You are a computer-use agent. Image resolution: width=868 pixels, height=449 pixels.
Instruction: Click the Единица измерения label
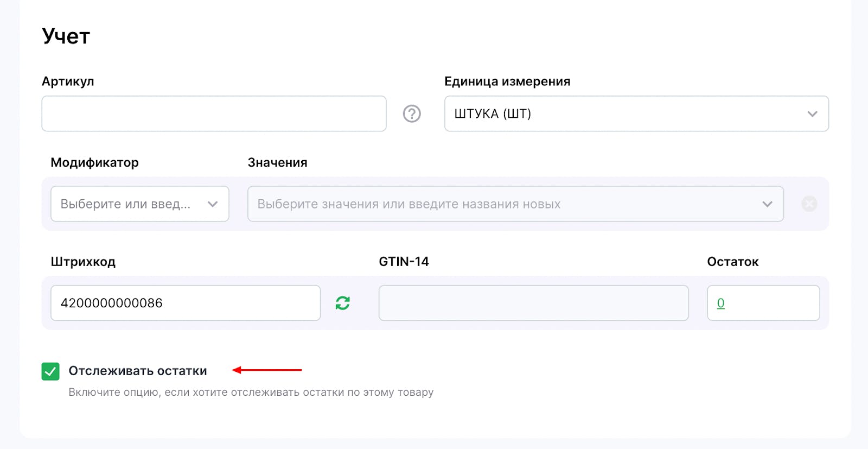(x=507, y=81)
